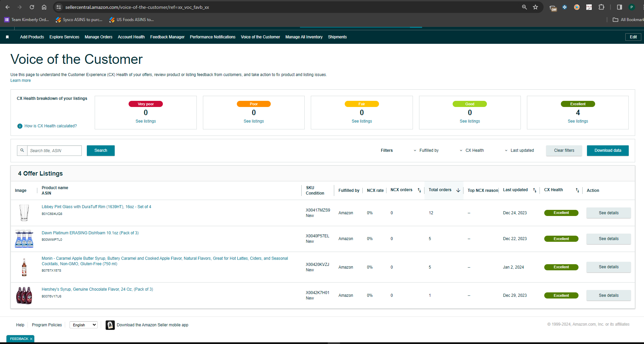Clear filters on the listings table
This screenshot has height=344, width=644.
564,150
